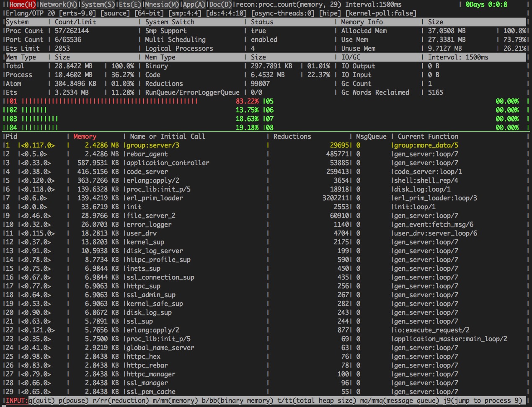Select the error_logger process
532x407 pixels.
[149, 224]
